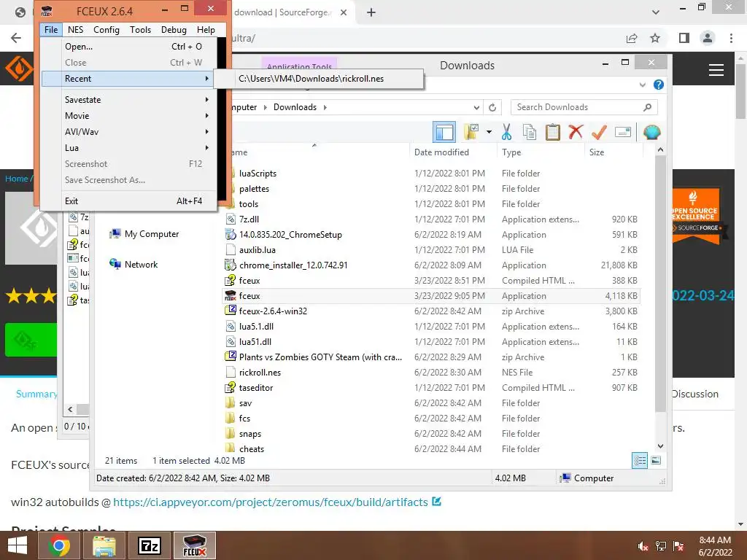Expand the Savestate submenu

point(128,99)
